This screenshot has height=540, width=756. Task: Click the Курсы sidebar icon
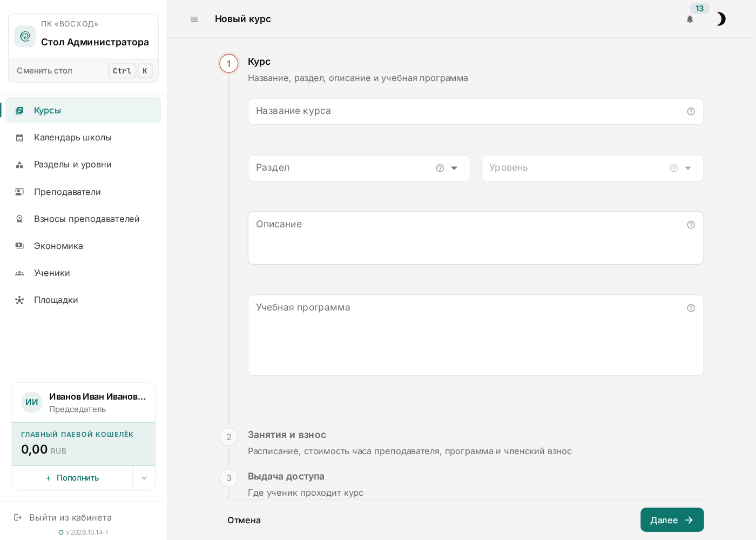(x=19, y=110)
